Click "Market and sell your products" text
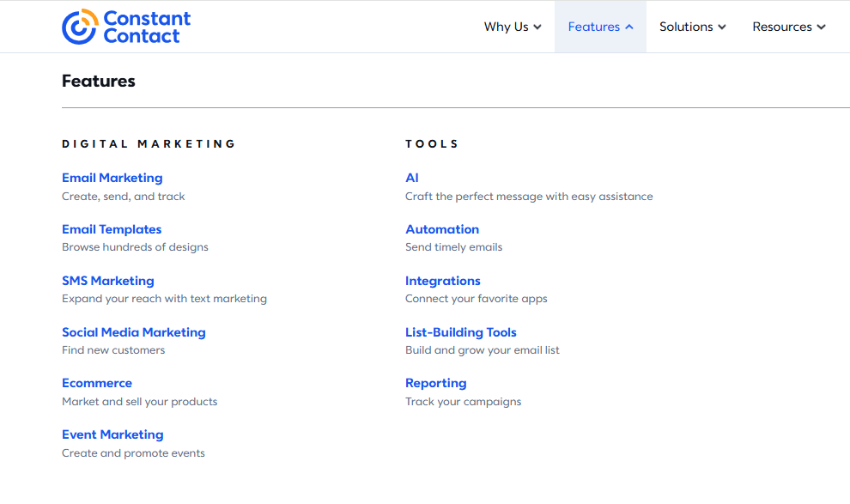The width and height of the screenshot is (850, 504). tap(139, 402)
